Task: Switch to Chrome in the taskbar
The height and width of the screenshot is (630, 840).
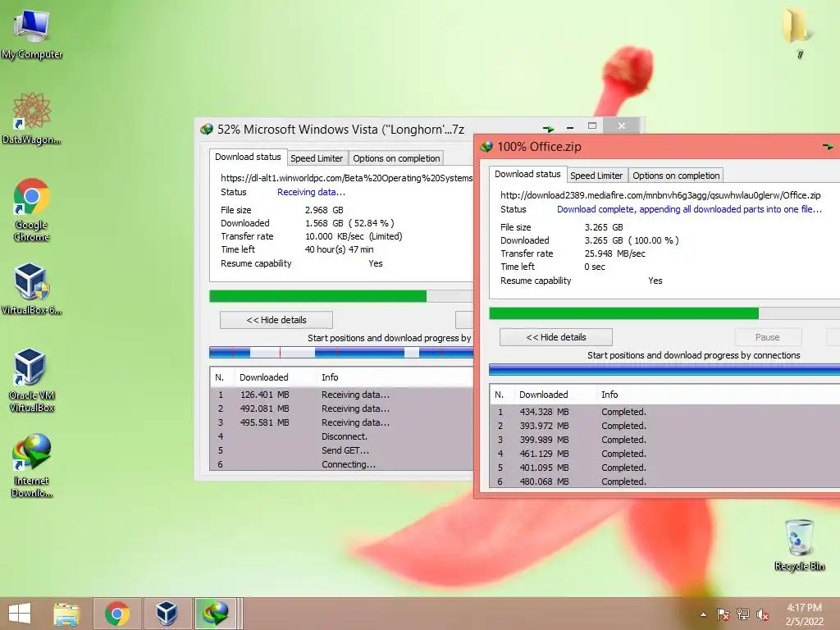Action: 117,614
